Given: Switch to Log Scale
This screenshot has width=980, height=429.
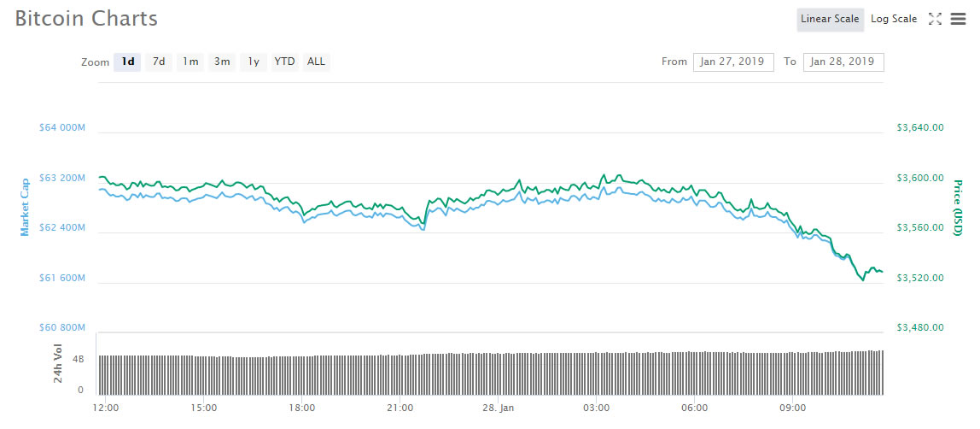Looking at the screenshot, I should tap(894, 20).
